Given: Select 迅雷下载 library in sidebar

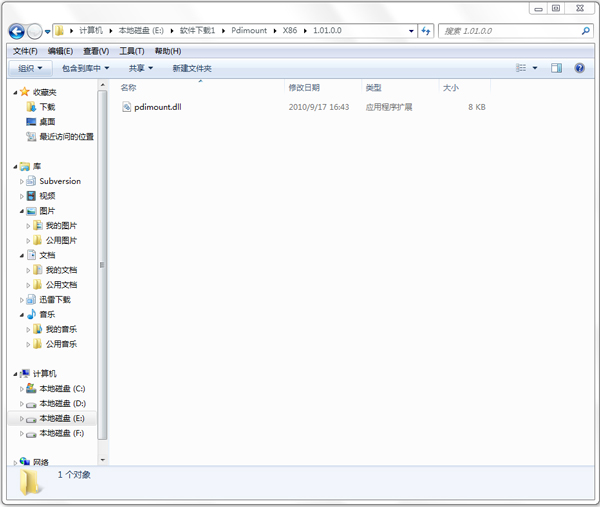Looking at the screenshot, I should 55,299.
